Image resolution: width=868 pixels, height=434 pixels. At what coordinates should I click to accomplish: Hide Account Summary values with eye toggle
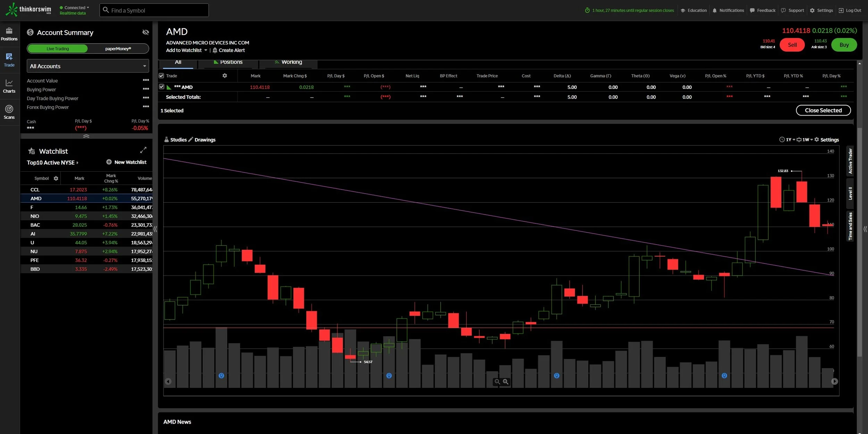145,32
